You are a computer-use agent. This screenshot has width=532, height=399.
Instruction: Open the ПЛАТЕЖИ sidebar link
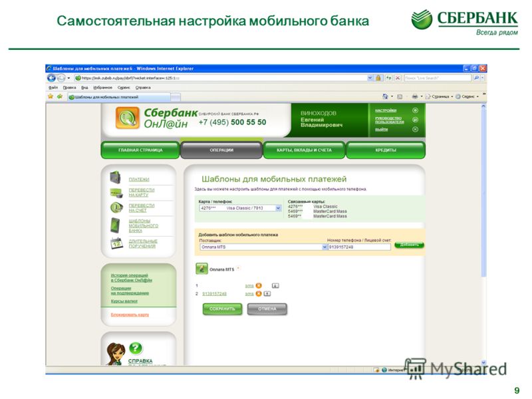139,180
